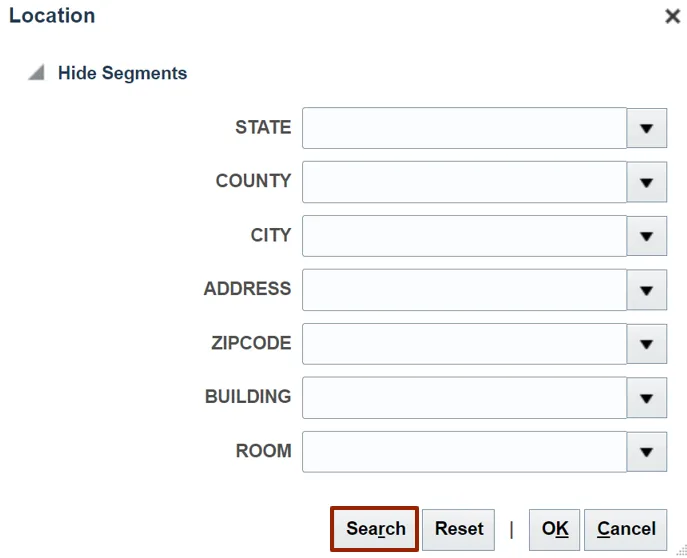
Task: Open the COUNTY dropdown arrow
Action: pyautogui.click(x=646, y=182)
